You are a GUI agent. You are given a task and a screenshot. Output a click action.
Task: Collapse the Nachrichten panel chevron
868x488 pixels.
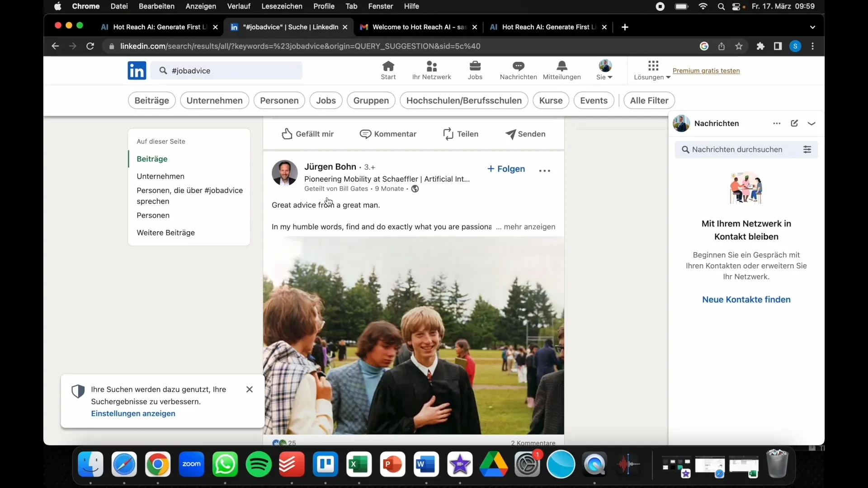click(x=811, y=123)
